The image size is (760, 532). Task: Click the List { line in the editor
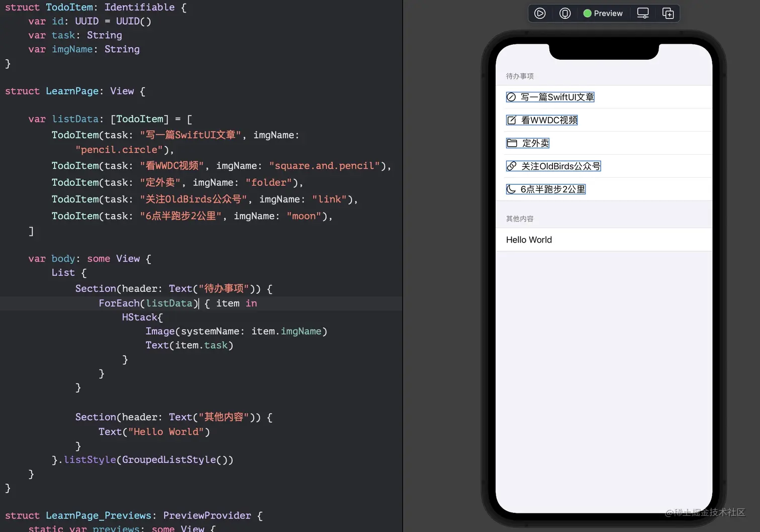(x=69, y=273)
